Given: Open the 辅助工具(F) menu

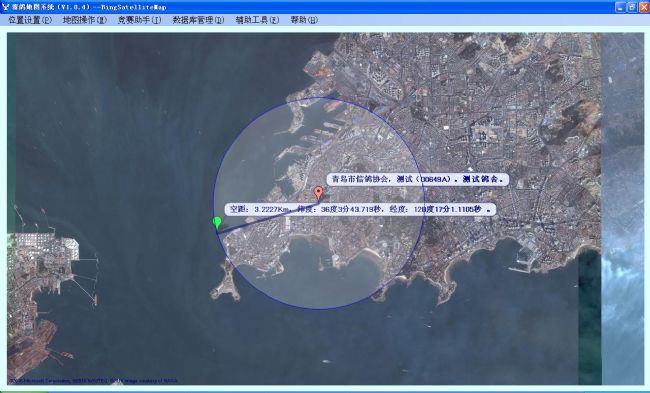Looking at the screenshot, I should click(257, 20).
